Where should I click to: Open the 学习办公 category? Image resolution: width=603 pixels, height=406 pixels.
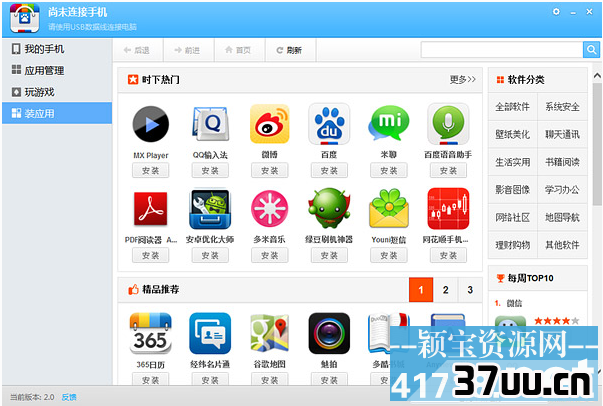pos(562,190)
